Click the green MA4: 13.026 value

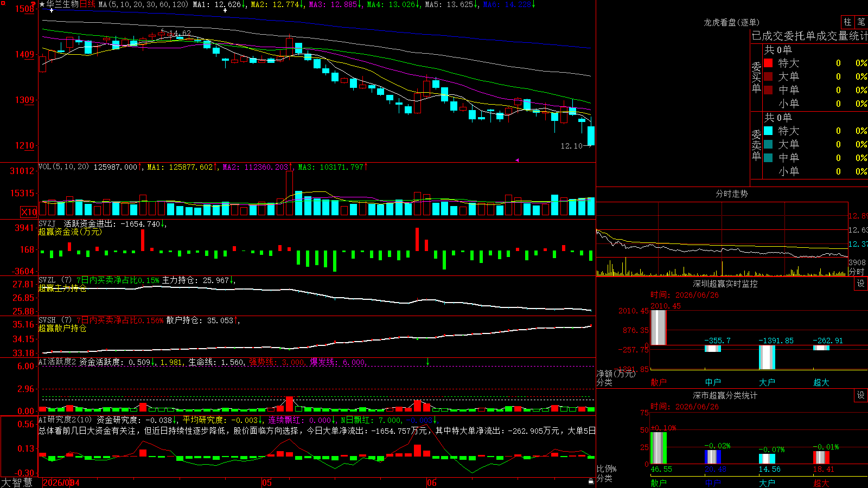pos(391,4)
